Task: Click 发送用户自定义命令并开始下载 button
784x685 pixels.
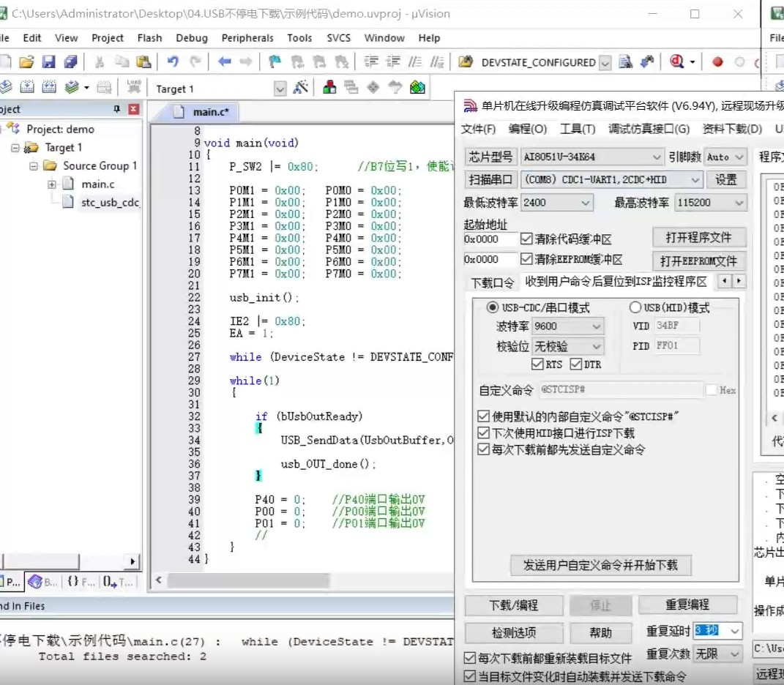Action: 600,565
